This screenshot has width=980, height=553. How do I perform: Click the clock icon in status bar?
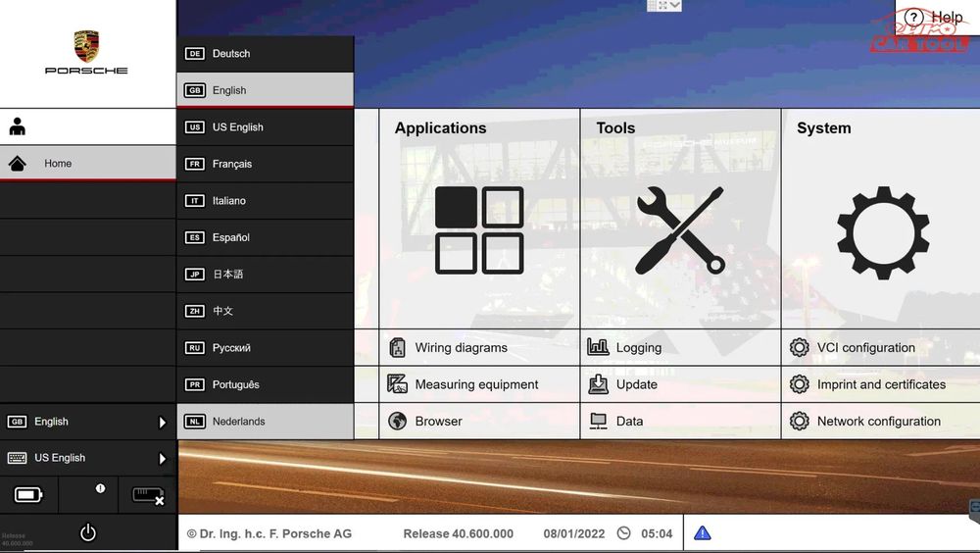pyautogui.click(x=623, y=533)
